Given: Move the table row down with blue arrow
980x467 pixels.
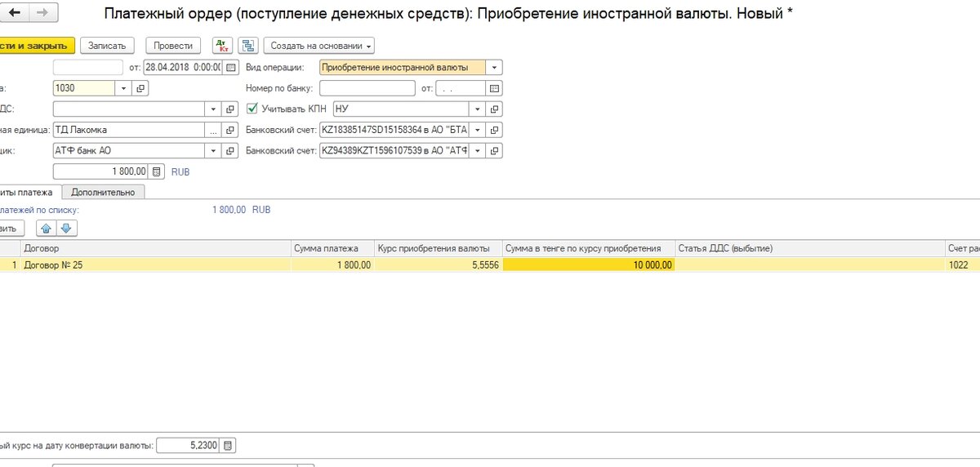Looking at the screenshot, I should [x=67, y=228].
